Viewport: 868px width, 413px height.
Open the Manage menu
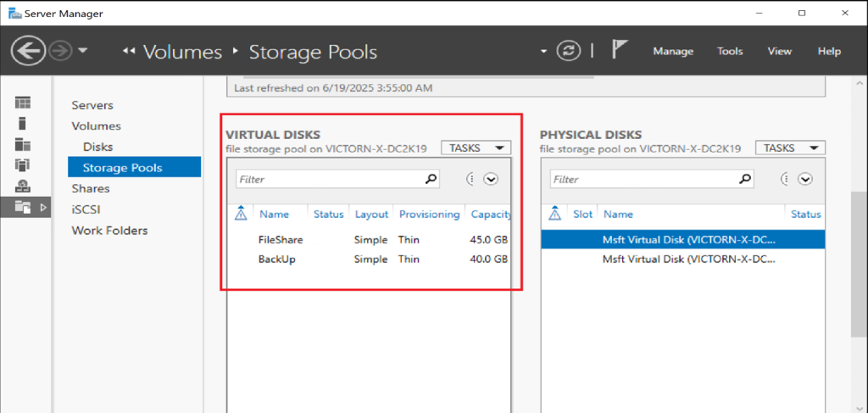tap(673, 52)
